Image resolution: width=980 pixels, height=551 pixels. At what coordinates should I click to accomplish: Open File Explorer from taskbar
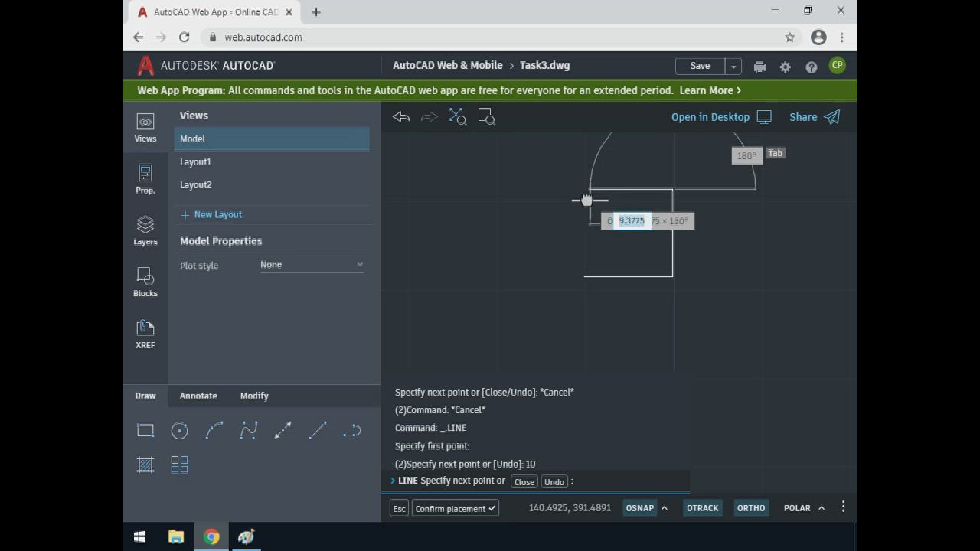pyautogui.click(x=176, y=537)
